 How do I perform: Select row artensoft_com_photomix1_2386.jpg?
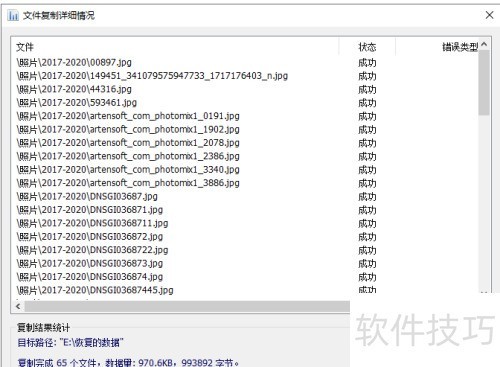(x=128, y=156)
